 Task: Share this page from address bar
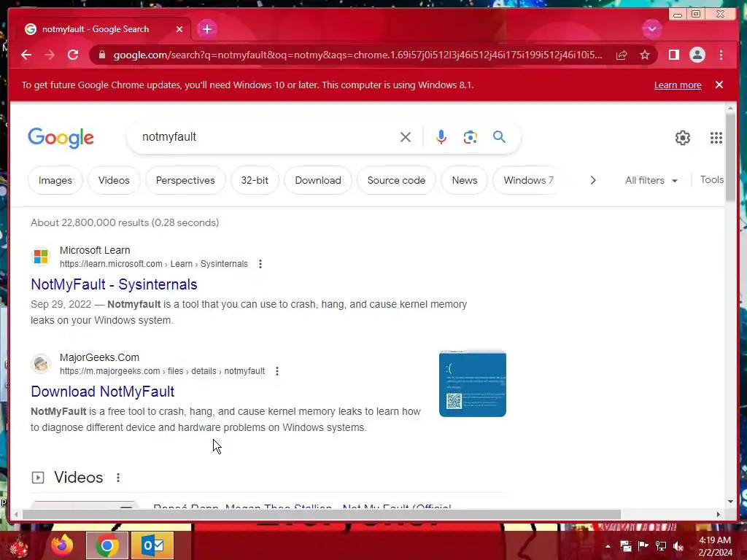point(622,55)
